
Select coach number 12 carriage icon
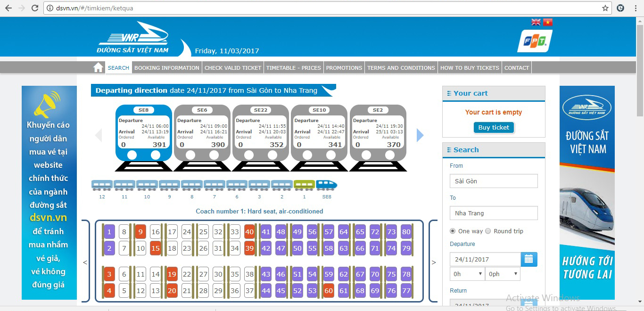point(102,185)
